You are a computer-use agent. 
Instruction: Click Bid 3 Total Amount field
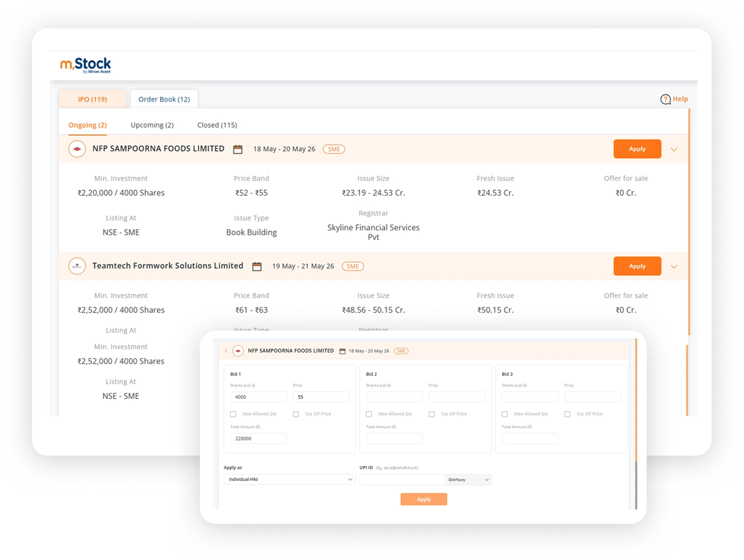530,439
